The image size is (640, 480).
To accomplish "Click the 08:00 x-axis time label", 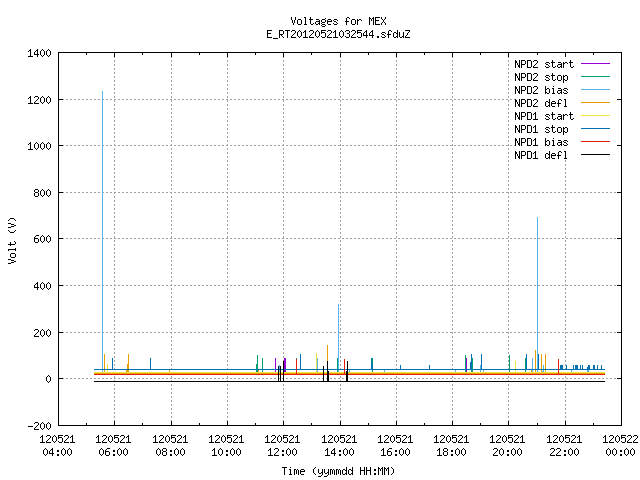I will (x=170, y=452).
